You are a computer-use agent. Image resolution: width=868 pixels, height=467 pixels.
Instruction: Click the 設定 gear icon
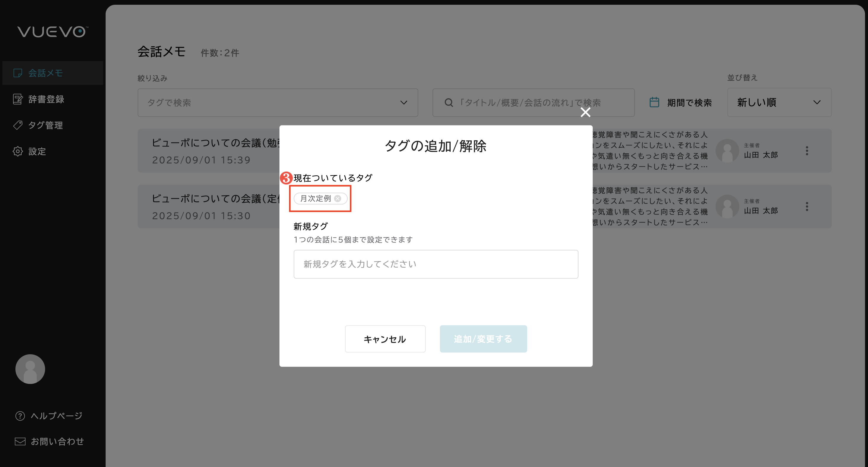point(18,151)
